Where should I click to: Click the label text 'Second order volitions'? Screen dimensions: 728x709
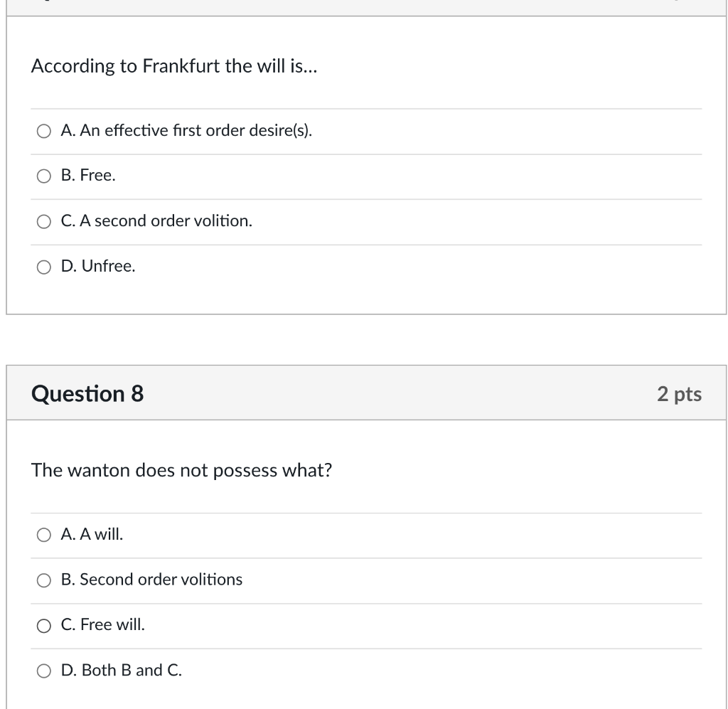pos(161,580)
